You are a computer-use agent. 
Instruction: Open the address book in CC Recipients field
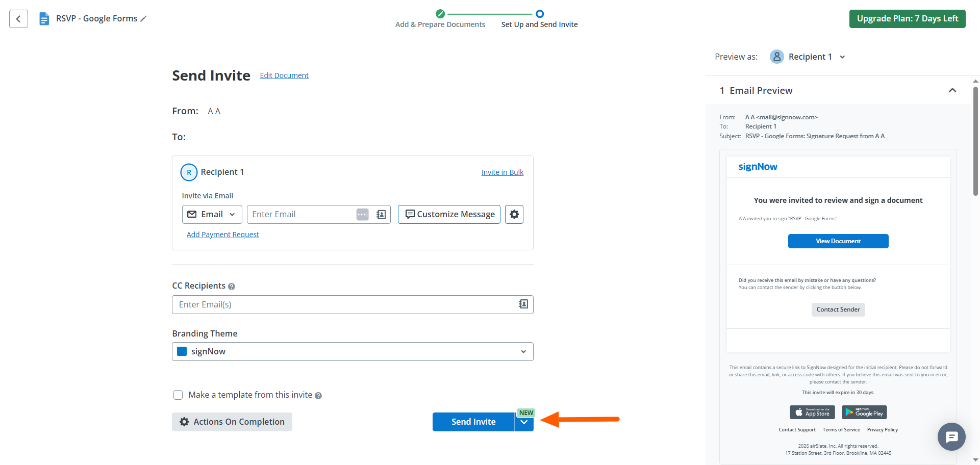pos(523,304)
